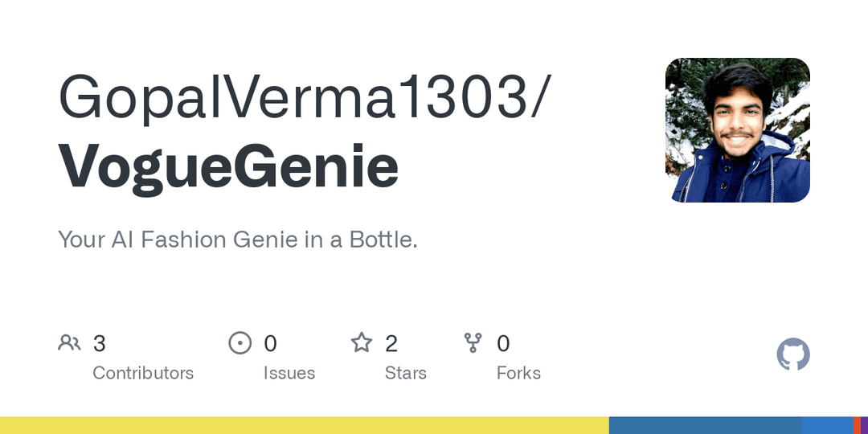Screen dimensions: 868x434
Task: Click the Contributors label
Action: click(x=143, y=373)
